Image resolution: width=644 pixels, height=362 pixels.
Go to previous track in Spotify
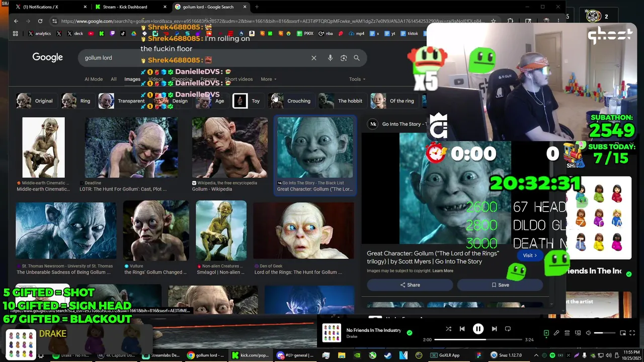pos(462,329)
